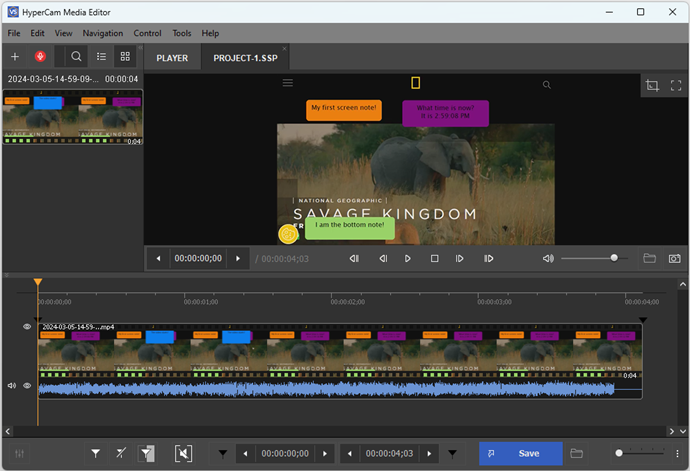
Task: Open more options three-dot menu
Action: point(677,453)
